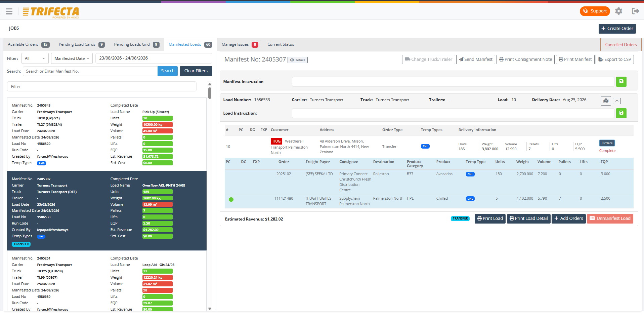Click the TRANSFER tag beside Print Load

[460, 218]
